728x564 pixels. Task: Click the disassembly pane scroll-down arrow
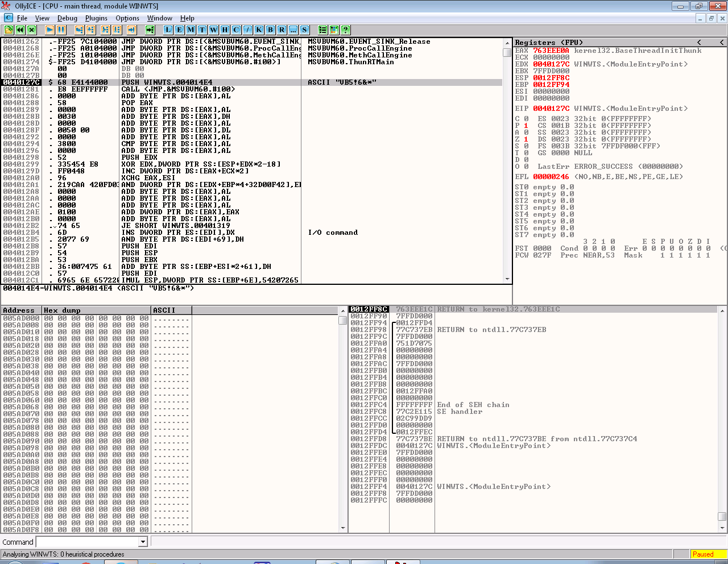click(x=507, y=279)
